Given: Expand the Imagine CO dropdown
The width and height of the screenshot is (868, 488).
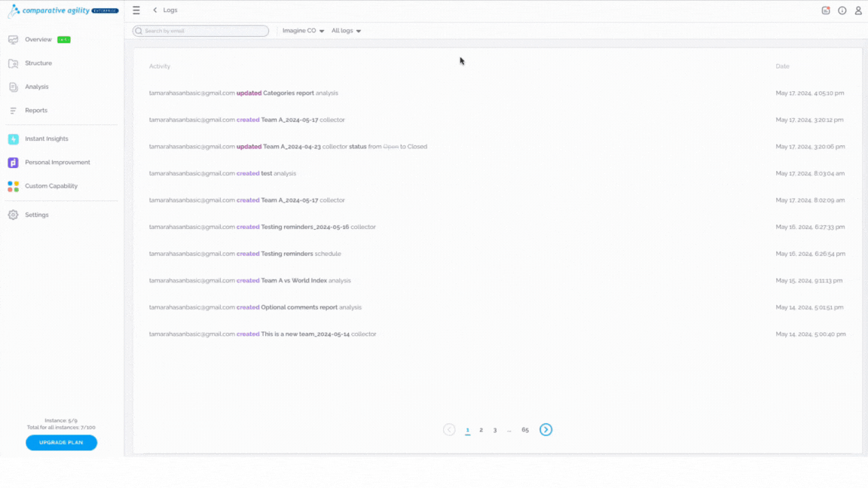Looking at the screenshot, I should coord(304,31).
